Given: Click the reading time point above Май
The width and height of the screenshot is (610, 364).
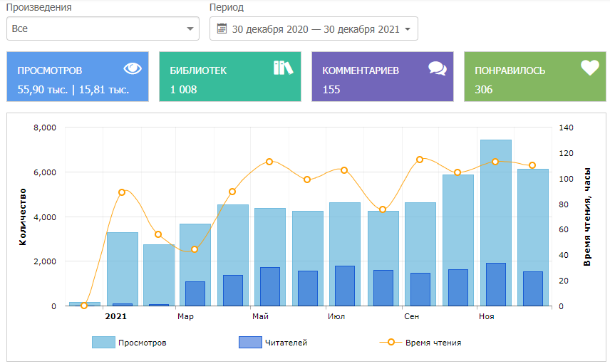Looking at the screenshot, I should [269, 162].
